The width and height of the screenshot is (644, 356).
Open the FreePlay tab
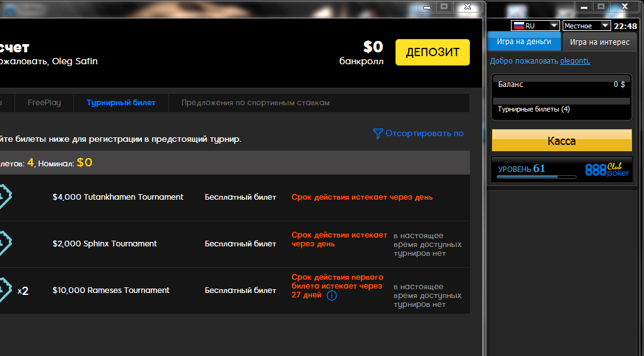44,103
